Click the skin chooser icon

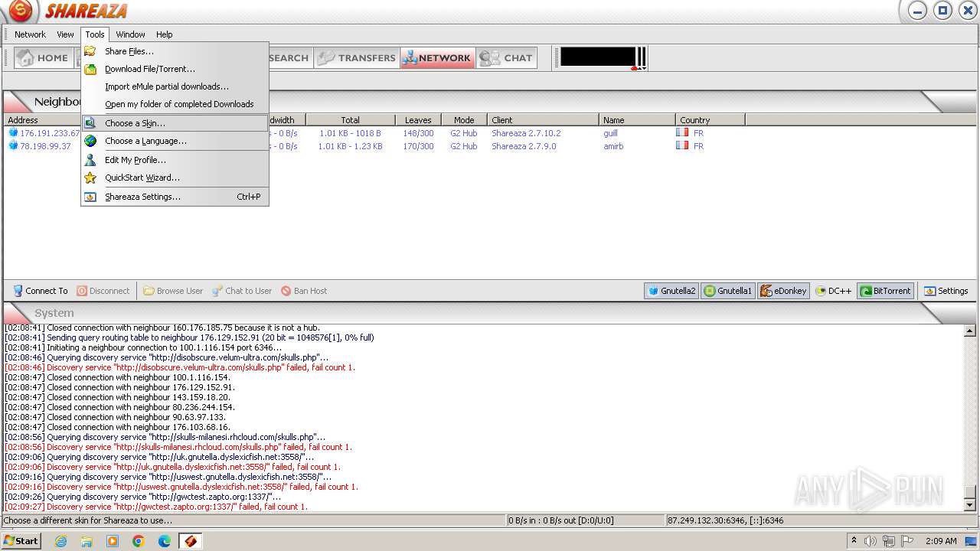coord(90,123)
